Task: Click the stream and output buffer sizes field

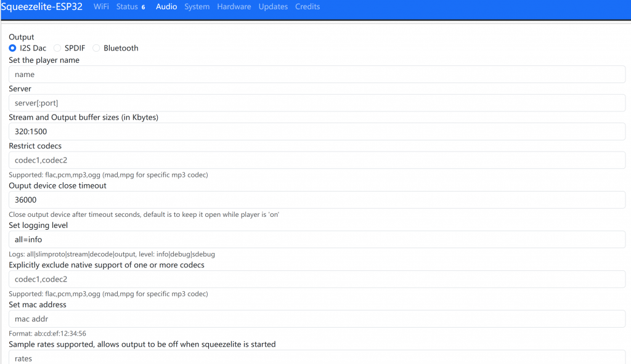Action: coord(317,132)
